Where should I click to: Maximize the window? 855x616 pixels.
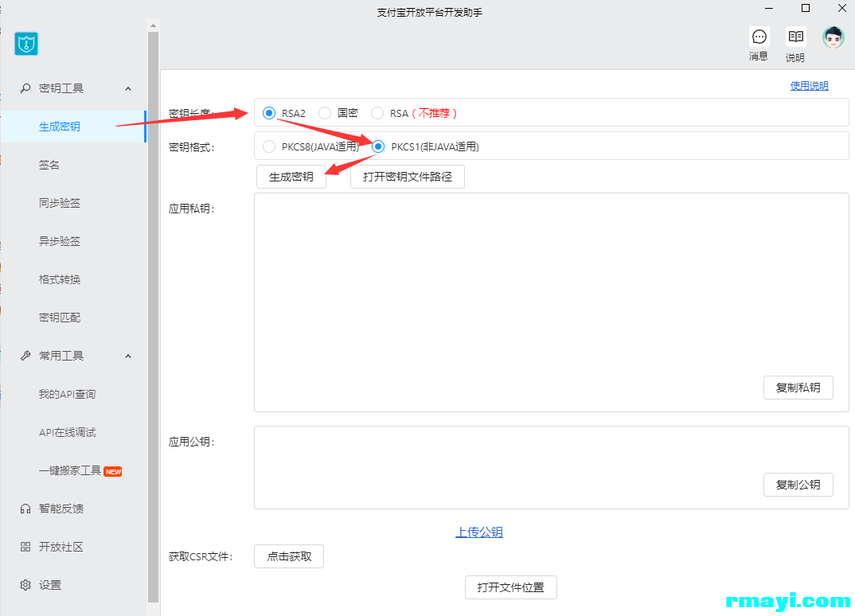click(806, 8)
